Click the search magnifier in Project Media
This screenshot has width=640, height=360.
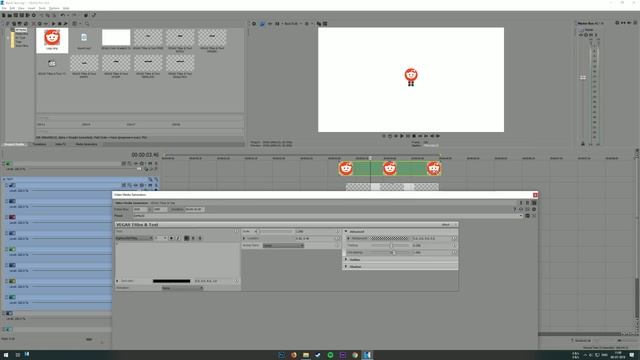87,24
